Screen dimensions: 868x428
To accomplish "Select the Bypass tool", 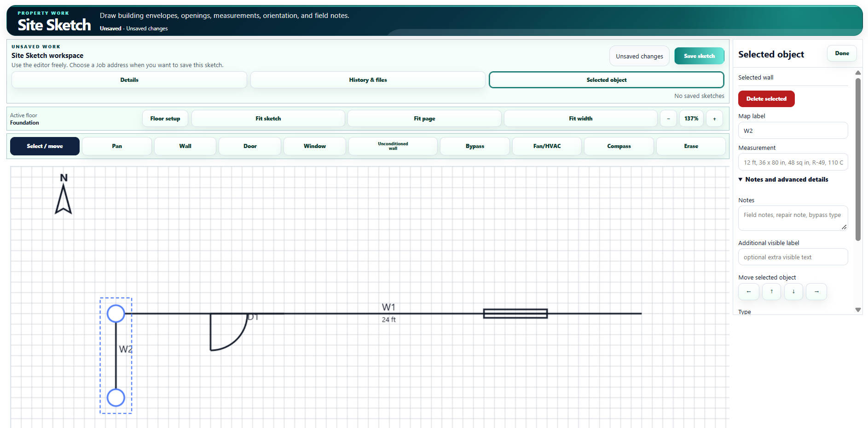I will click(475, 146).
